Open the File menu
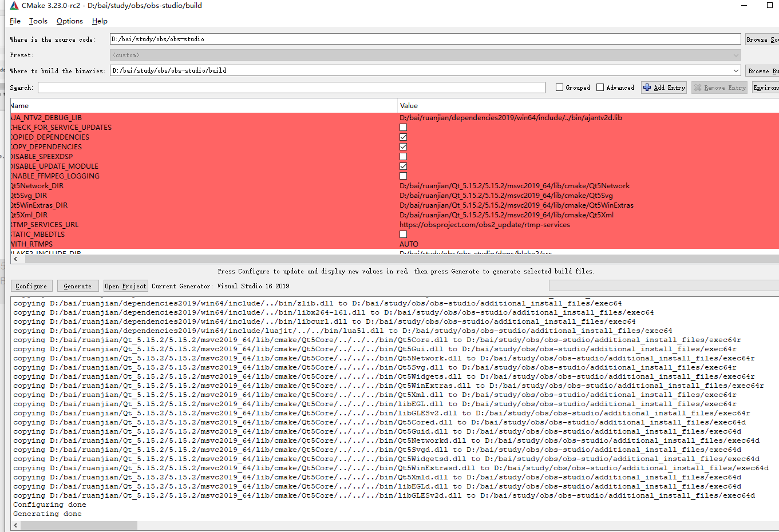 click(15, 21)
